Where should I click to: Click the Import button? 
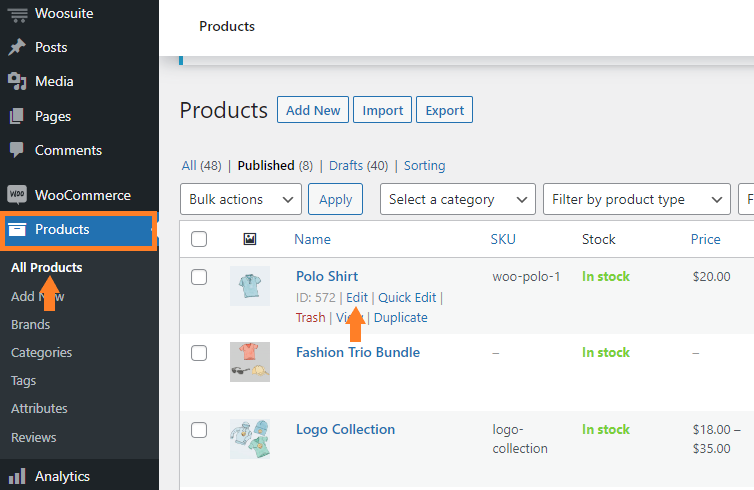click(x=382, y=110)
